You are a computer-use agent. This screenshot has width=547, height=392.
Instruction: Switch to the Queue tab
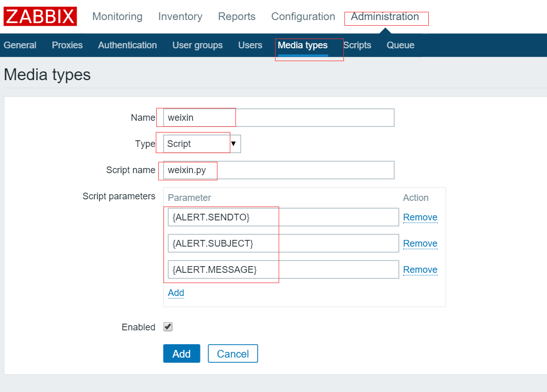click(x=400, y=45)
